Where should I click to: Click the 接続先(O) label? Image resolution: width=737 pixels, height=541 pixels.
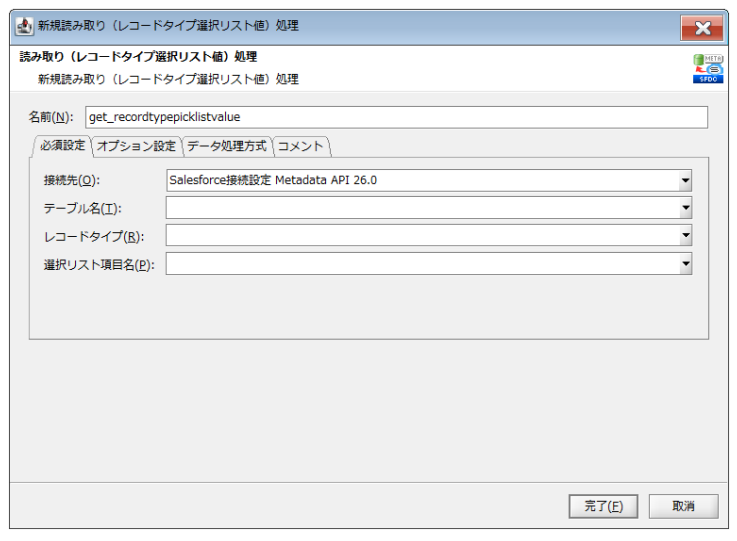tap(72, 180)
